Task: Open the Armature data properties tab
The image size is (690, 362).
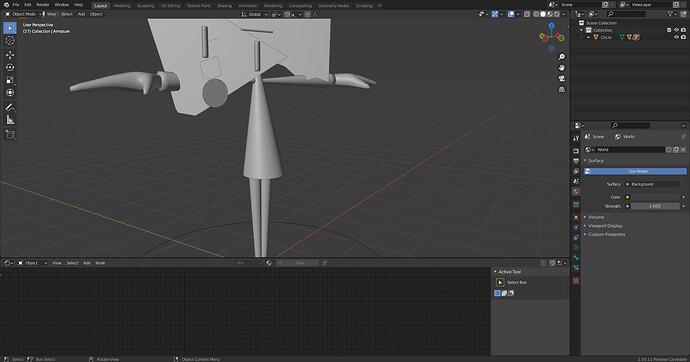Action: point(576,248)
